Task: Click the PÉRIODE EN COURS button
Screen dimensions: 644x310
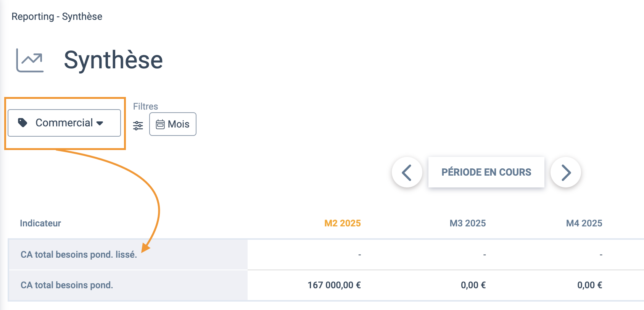Action: point(486,172)
